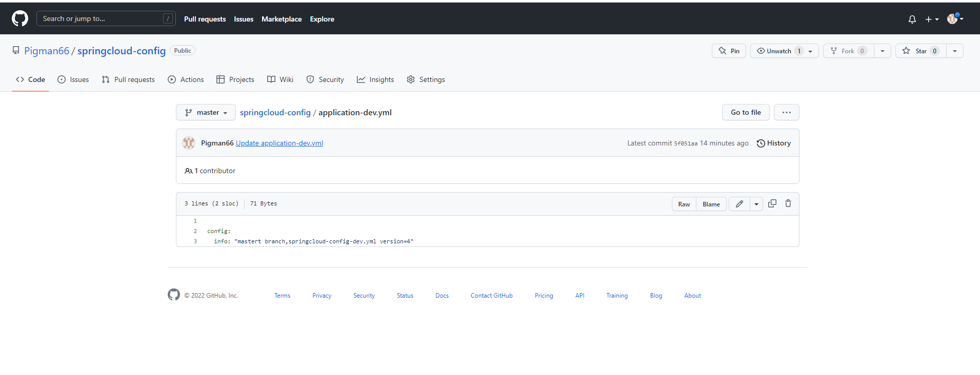Open footer About link

point(692,296)
